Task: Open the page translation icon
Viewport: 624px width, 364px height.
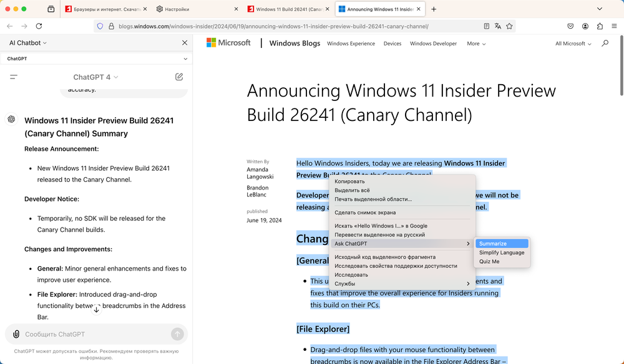Action: click(498, 26)
